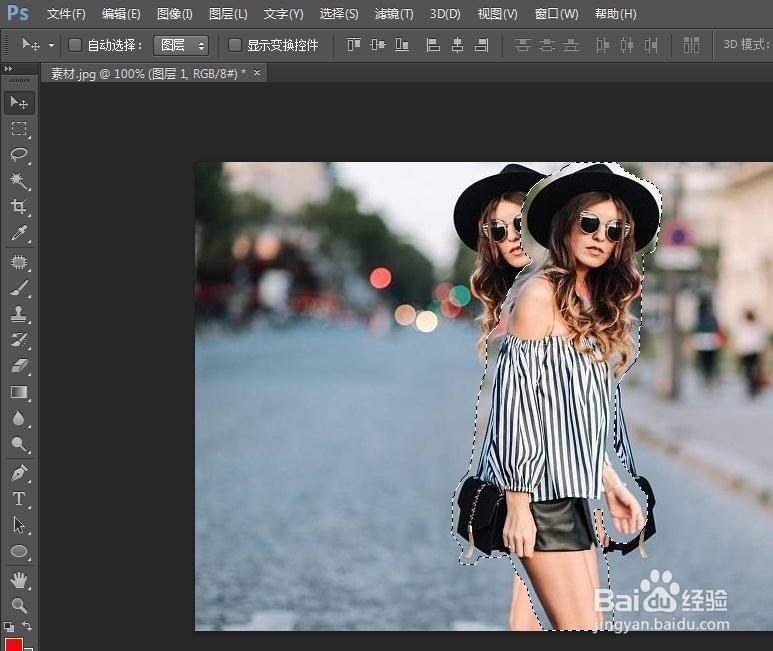Open the 窗口(W) menu
773x651 pixels.
[x=556, y=14]
